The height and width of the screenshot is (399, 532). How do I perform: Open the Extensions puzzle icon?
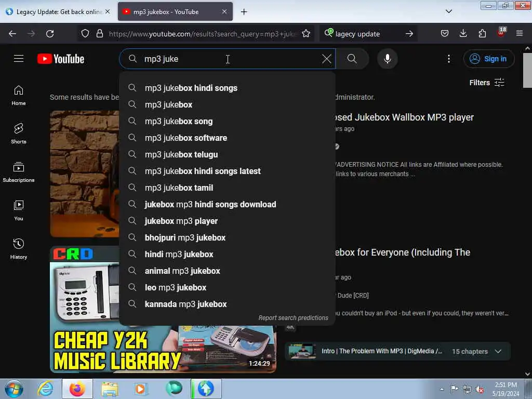pos(482,34)
